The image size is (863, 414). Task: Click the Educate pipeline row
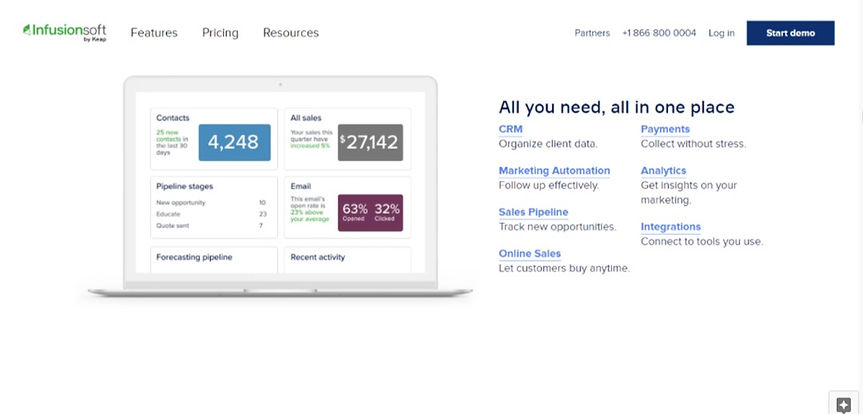tap(211, 214)
